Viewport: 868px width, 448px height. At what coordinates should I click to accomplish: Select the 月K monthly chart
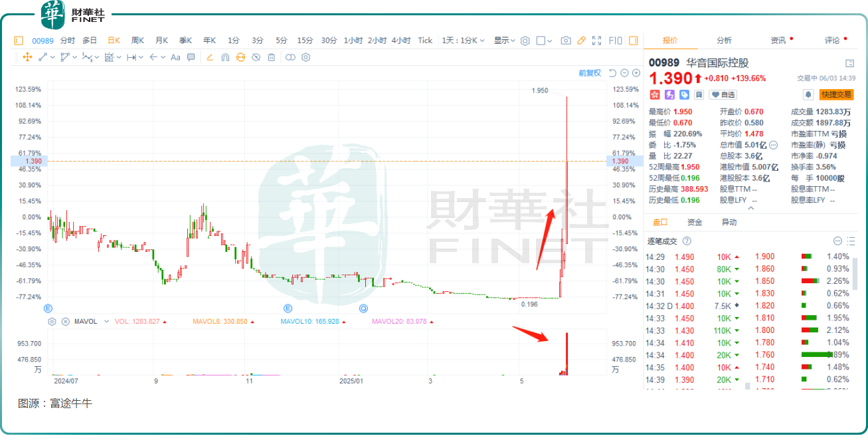161,41
